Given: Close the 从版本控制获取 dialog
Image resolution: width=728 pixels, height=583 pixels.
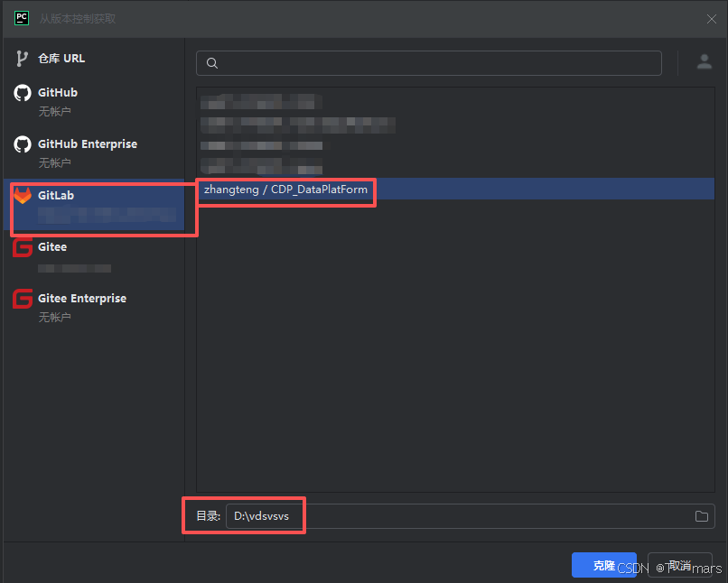Looking at the screenshot, I should [x=711, y=19].
